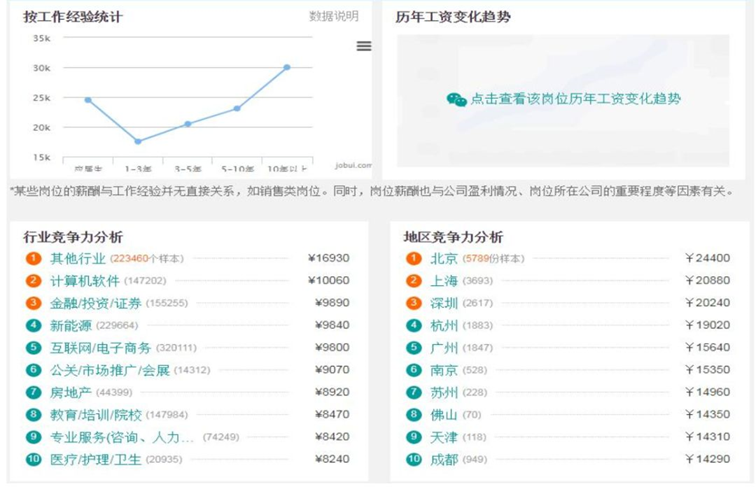Open the 计算机软件 industry link
This screenshot has height=503, width=756.
click(85, 281)
